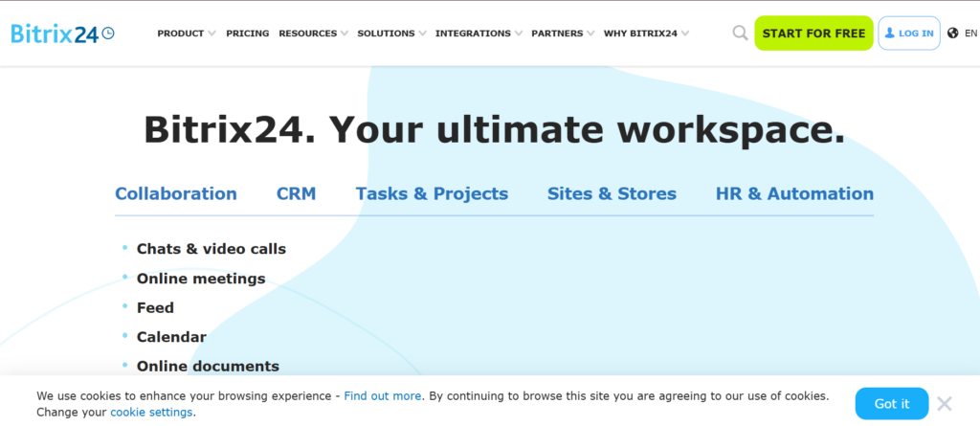Go to the Pricing page

(x=247, y=34)
